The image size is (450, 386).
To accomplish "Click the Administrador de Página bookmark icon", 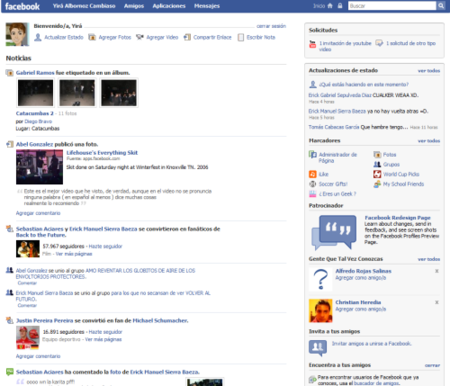I will [313, 155].
